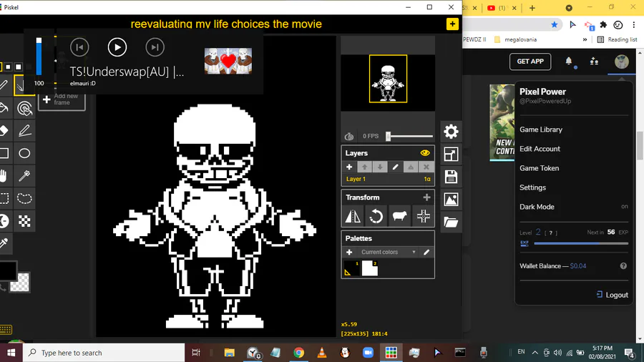Click the blue volume level bar

click(x=39, y=57)
